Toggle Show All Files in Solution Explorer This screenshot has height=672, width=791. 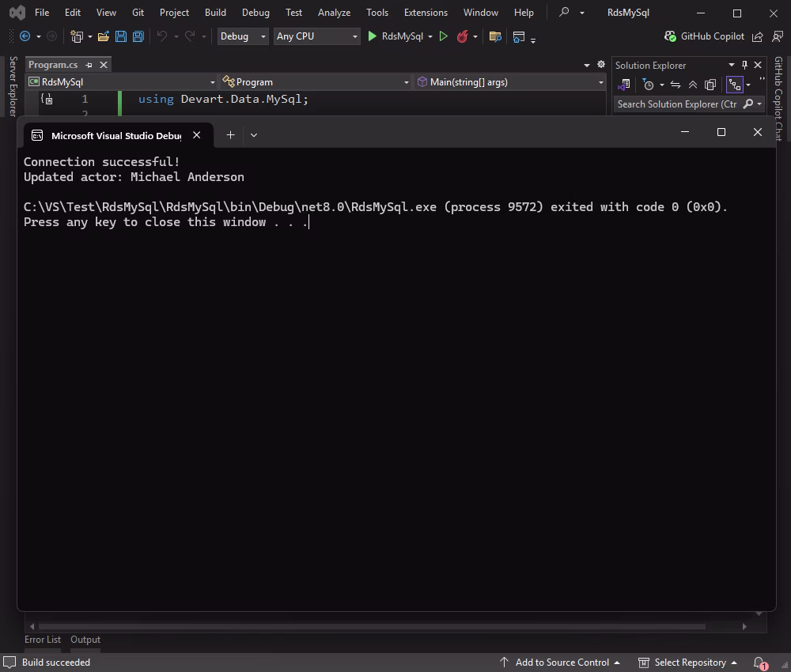[x=735, y=85]
